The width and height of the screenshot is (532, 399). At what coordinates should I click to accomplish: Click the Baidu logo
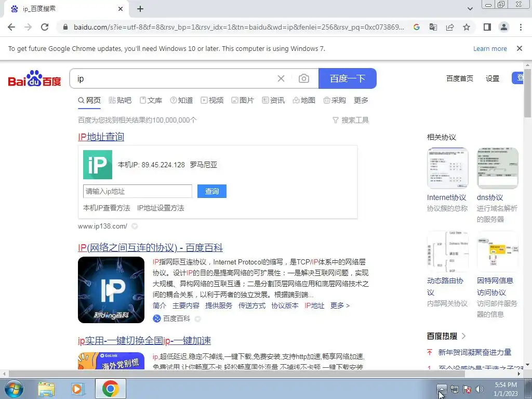[x=35, y=79]
